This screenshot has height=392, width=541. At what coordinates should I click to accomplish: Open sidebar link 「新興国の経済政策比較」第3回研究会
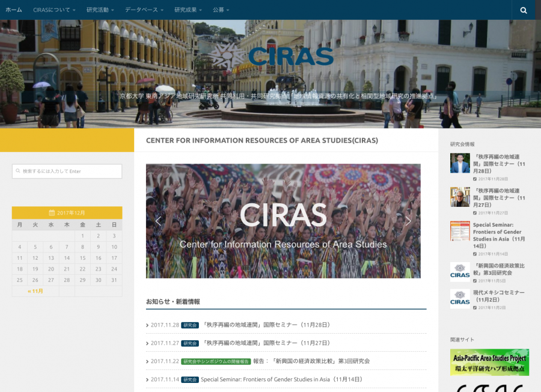point(499,268)
